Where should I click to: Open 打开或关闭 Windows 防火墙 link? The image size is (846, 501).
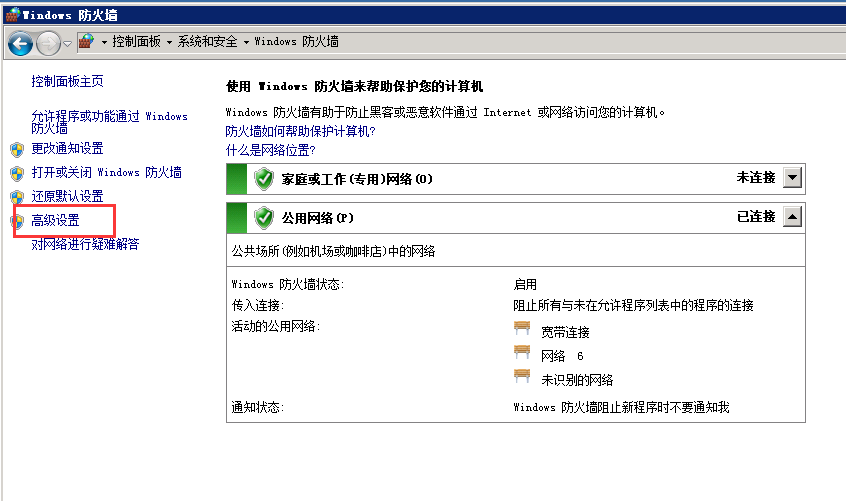coord(106,172)
